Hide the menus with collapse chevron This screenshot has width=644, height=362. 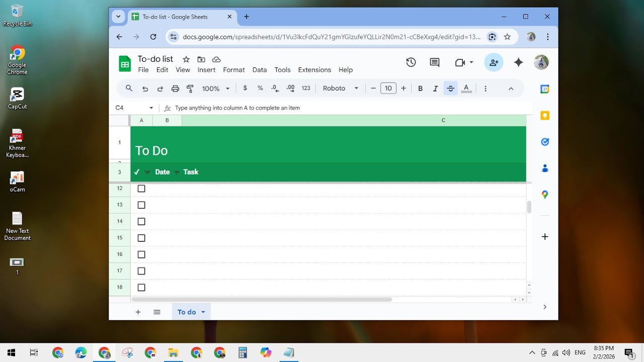(x=511, y=88)
